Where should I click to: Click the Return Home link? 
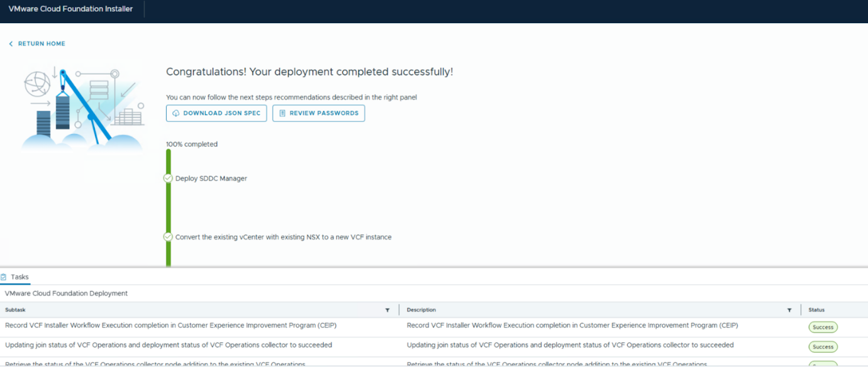[42, 44]
